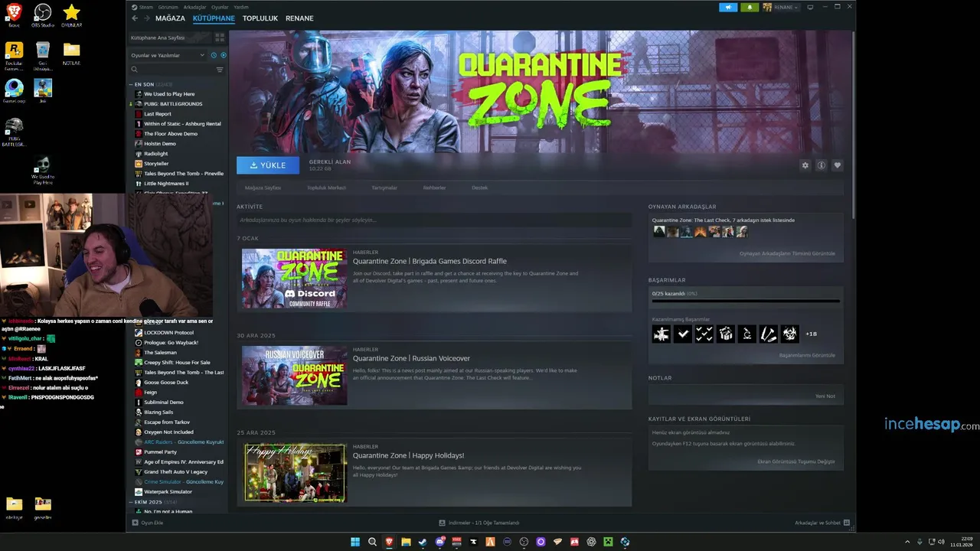Open the announcements megaphone button
Screen dimensions: 980x551
[728, 7]
